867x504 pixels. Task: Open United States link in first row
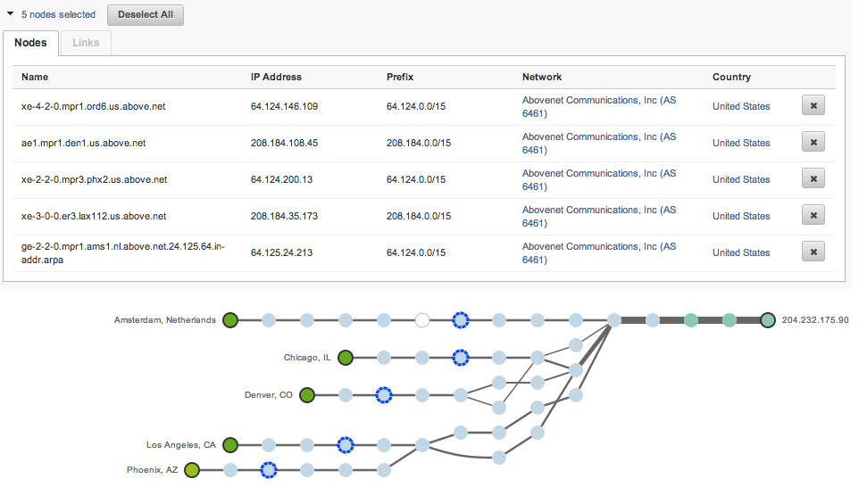(x=740, y=106)
